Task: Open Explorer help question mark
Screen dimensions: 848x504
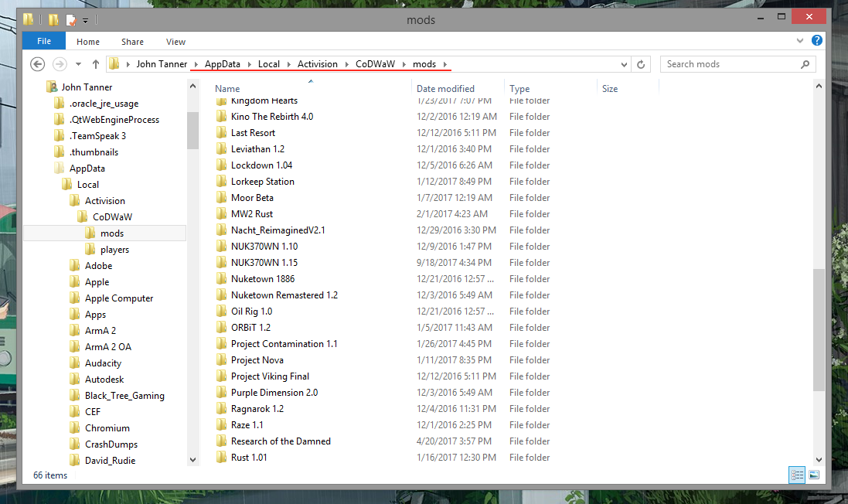Action: pyautogui.click(x=817, y=40)
